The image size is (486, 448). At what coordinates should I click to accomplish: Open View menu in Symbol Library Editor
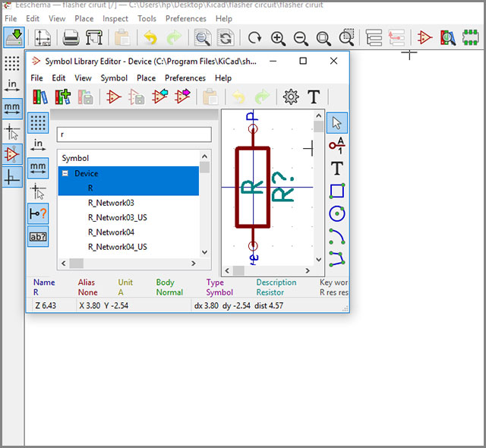click(x=83, y=77)
